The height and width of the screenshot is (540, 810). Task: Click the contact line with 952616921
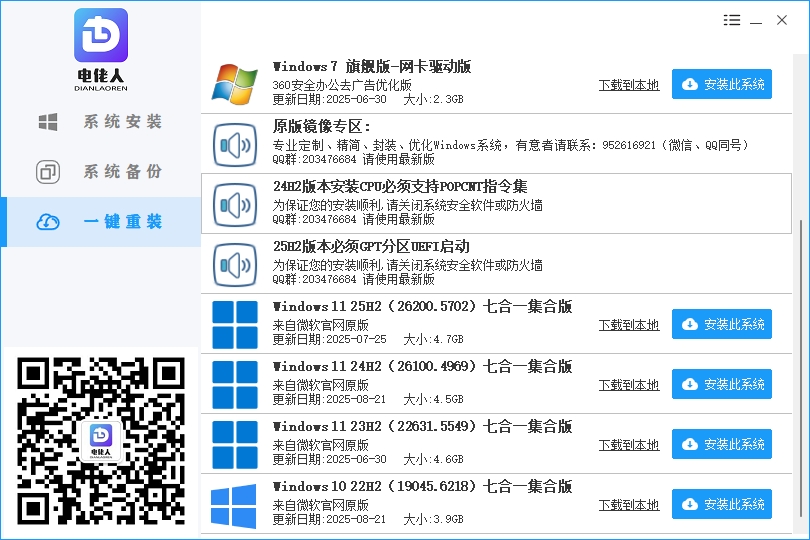[x=510, y=145]
